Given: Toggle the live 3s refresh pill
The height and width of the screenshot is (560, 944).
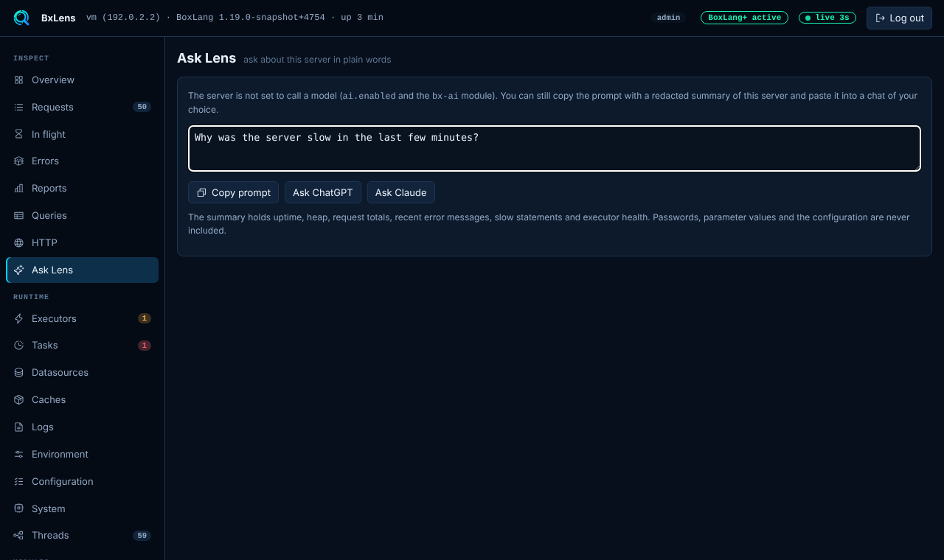Looking at the screenshot, I should [x=827, y=18].
